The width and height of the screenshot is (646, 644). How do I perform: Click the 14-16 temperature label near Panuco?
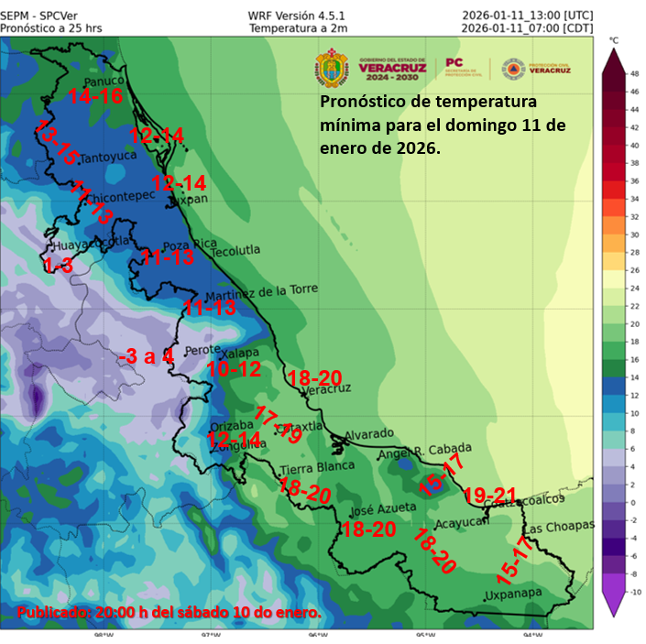[x=95, y=95]
